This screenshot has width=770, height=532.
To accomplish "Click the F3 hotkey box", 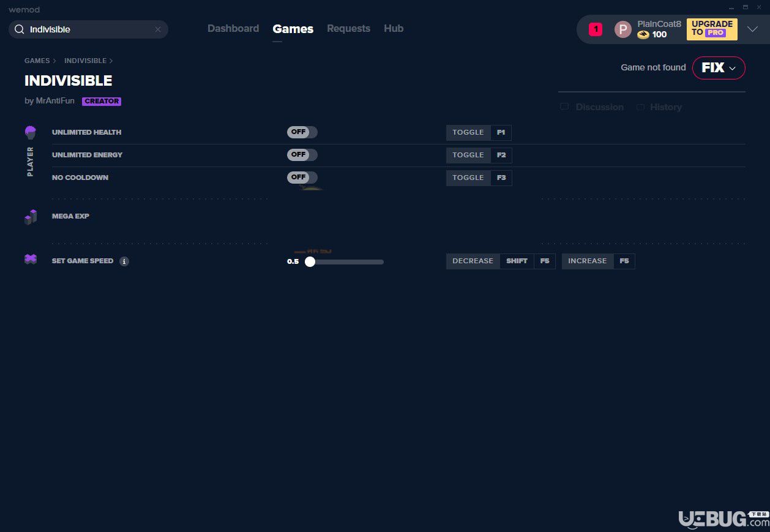I will pos(501,178).
